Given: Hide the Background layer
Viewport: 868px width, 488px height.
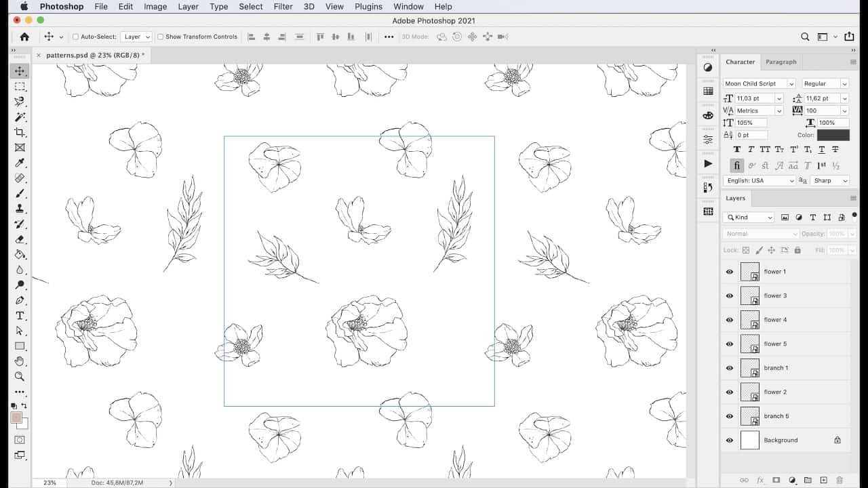Looking at the screenshot, I should click(730, 441).
